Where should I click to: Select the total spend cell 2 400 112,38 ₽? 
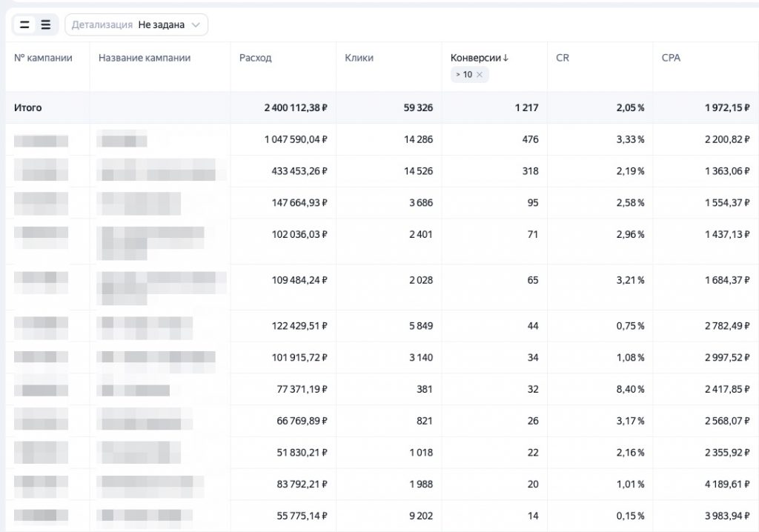click(x=295, y=107)
